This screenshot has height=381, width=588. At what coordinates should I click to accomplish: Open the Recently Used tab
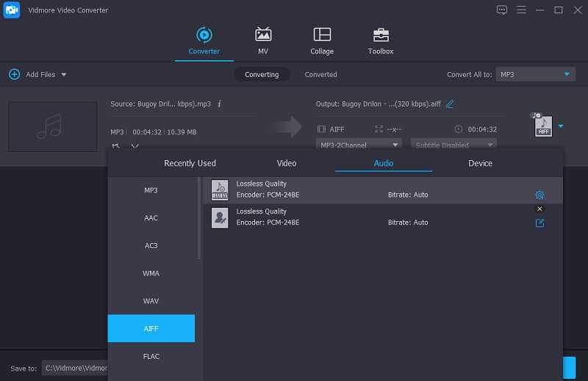tap(190, 163)
